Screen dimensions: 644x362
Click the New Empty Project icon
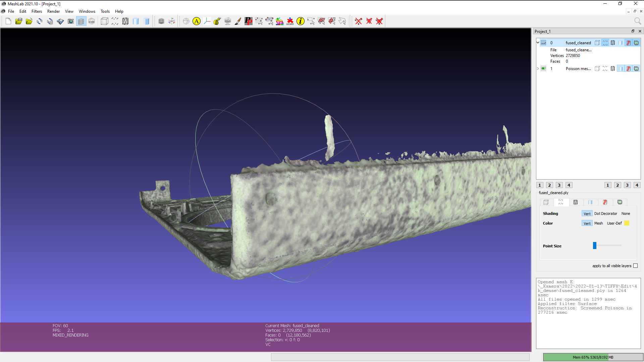pos(8,21)
